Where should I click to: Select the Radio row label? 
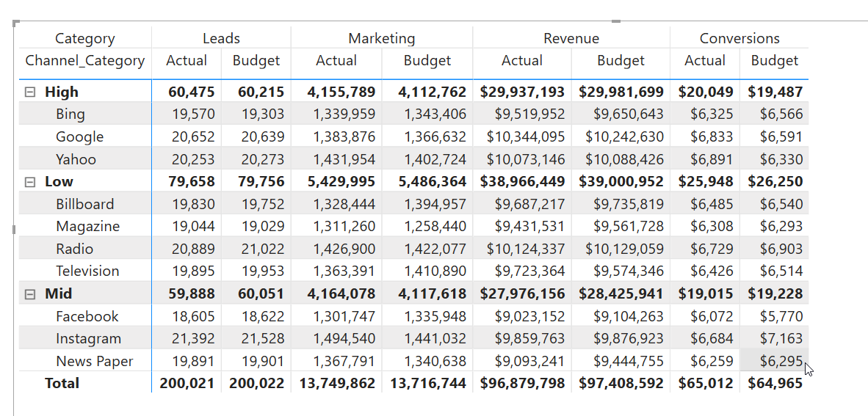(75, 249)
